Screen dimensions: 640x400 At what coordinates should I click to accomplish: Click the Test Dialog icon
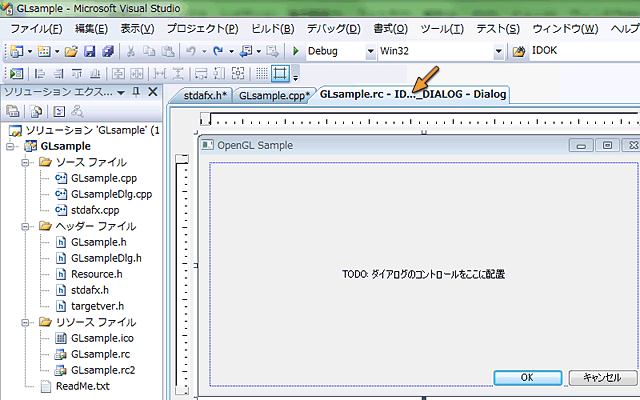click(x=17, y=74)
